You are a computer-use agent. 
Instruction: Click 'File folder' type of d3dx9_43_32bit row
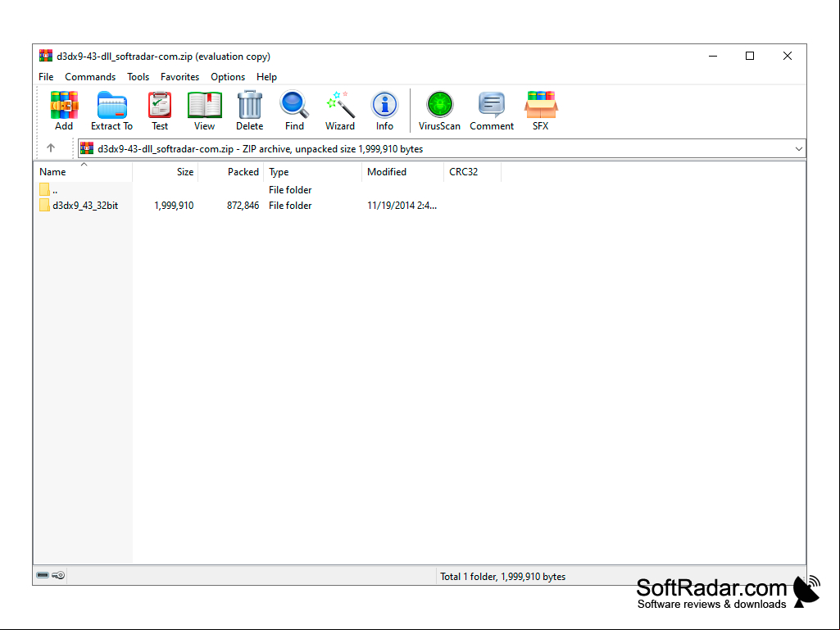(x=290, y=205)
